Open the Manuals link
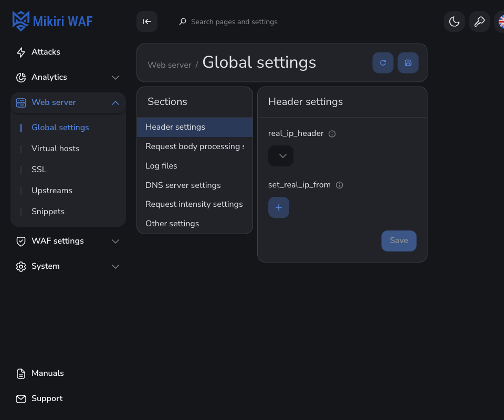 [48, 373]
